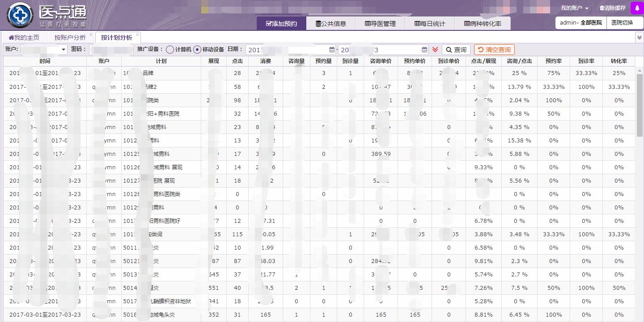This screenshot has width=644, height=322.
Task: Open the 添加预约 checkbox-icon menu
Action: click(281, 24)
